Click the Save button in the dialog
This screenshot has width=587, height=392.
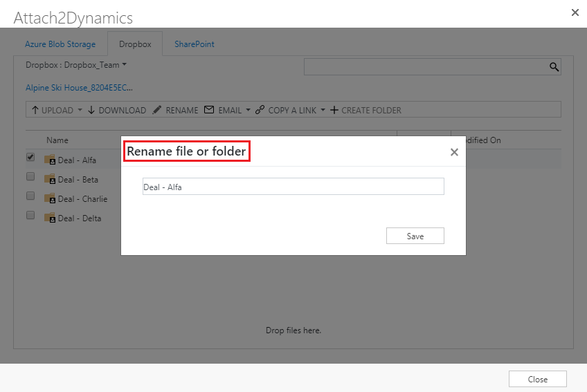415,236
